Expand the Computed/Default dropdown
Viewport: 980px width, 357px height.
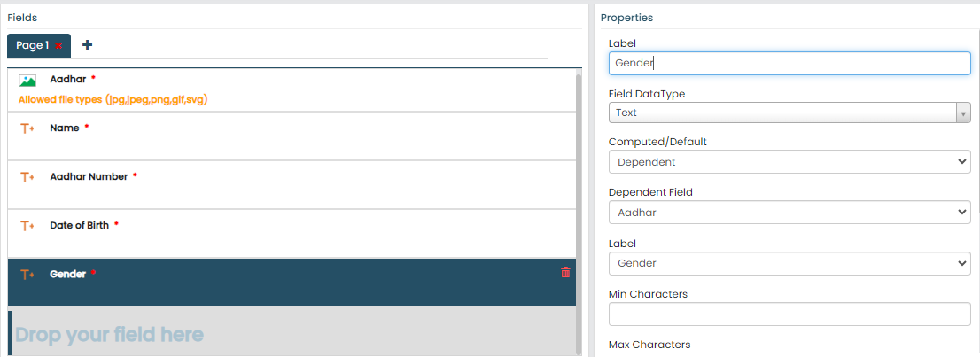click(x=789, y=162)
